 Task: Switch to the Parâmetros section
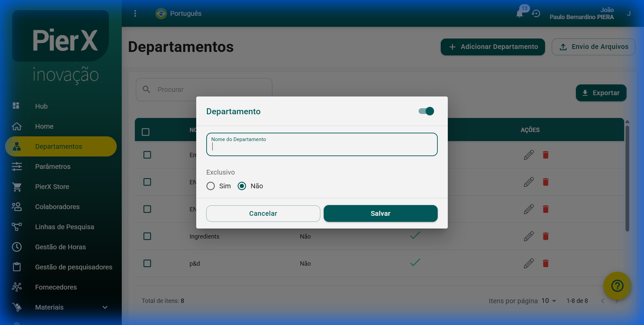53,167
